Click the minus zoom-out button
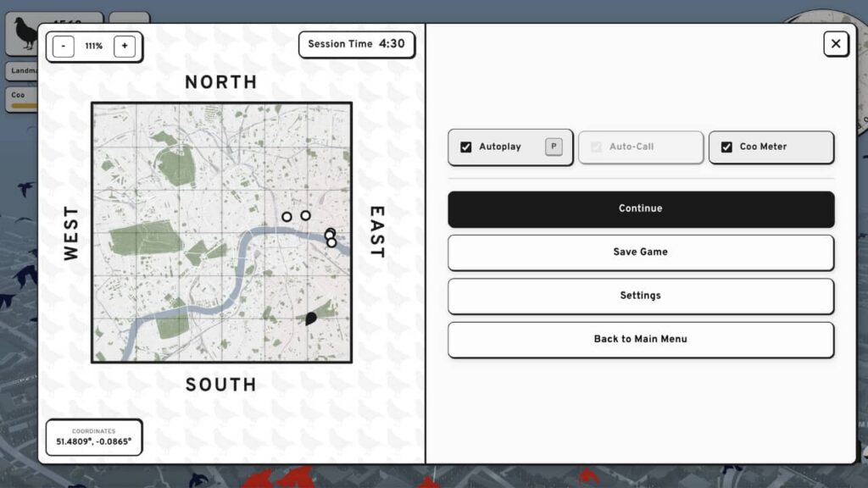The width and height of the screenshot is (868, 488). coord(64,47)
